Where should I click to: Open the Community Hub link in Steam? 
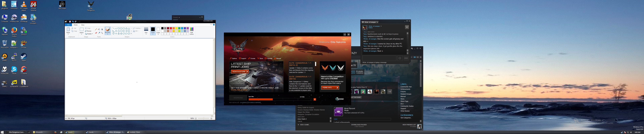pos(406,87)
